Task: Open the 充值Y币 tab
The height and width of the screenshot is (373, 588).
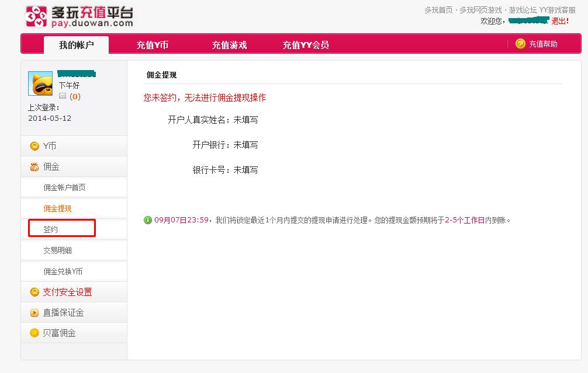Action: [153, 45]
